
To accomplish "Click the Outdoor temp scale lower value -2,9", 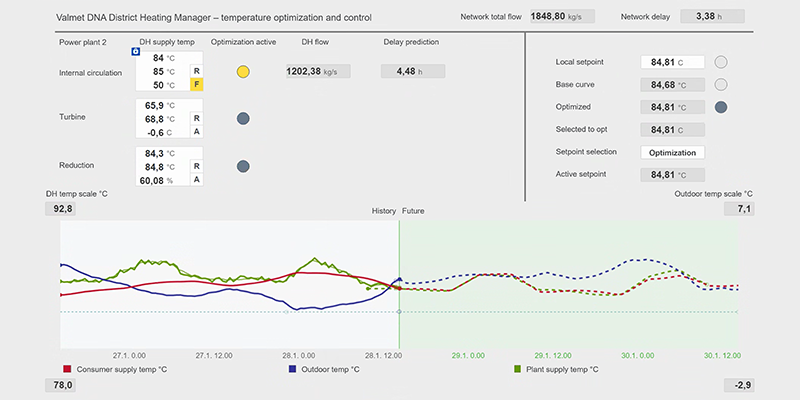I will (x=739, y=385).
